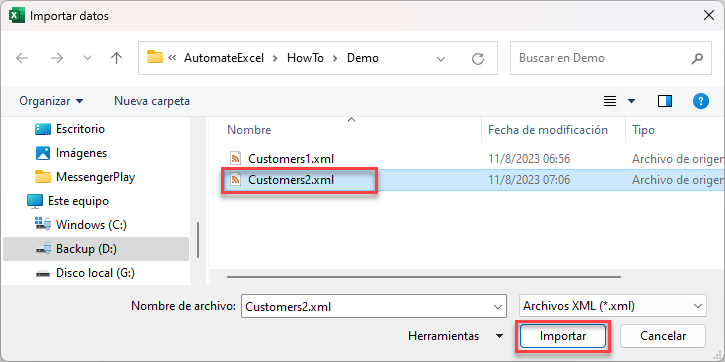
Task: Refresh the Demo folder view
Action: 478,59
